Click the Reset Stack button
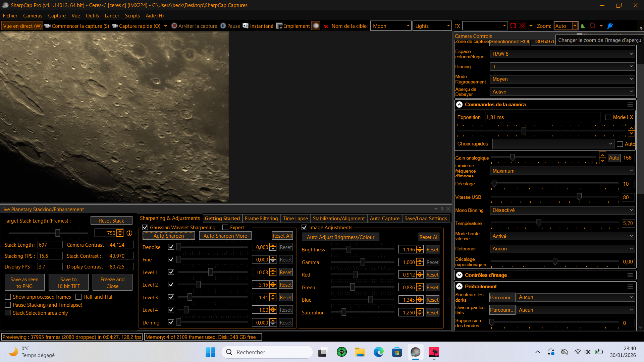Image resolution: width=644 pixels, height=362 pixels. (x=111, y=221)
